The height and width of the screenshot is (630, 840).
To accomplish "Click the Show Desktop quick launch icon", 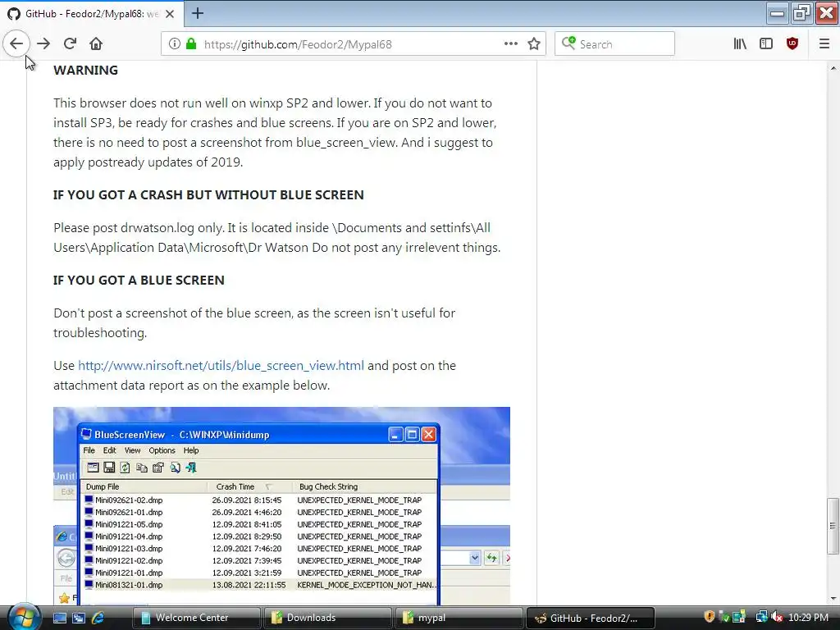I will point(59,618).
